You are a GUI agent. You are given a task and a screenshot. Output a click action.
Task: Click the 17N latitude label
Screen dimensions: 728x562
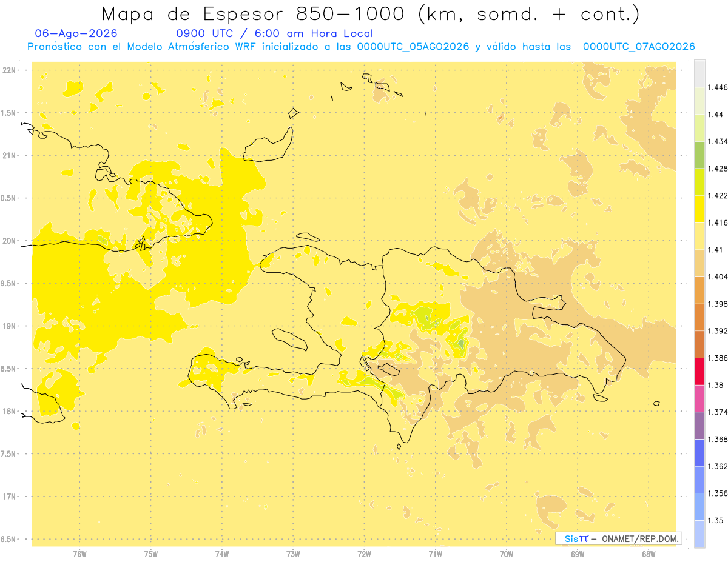[x=9, y=497]
